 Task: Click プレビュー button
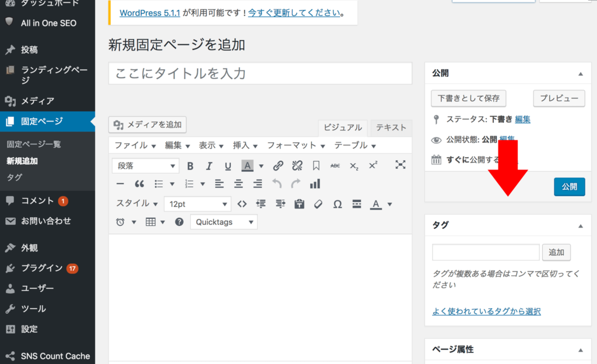point(559,98)
